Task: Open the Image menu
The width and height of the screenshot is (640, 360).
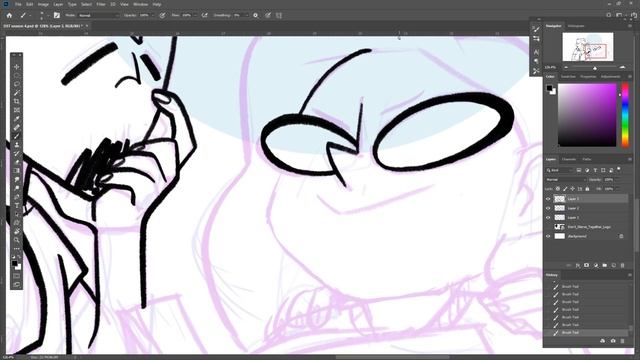Action: [43, 4]
